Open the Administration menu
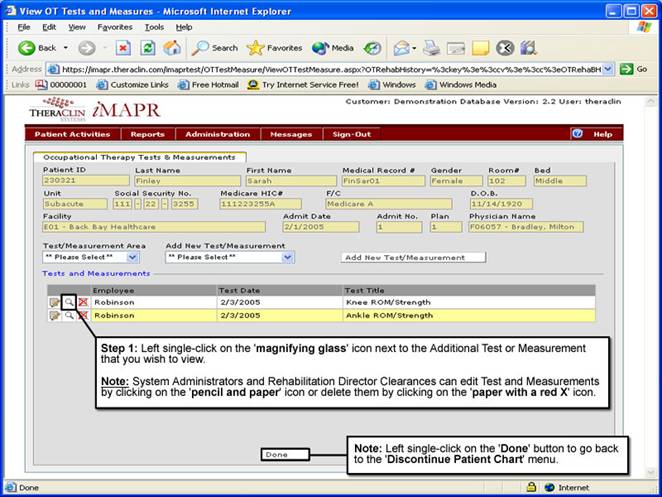Screen dimensions: 662x497 (x=217, y=134)
